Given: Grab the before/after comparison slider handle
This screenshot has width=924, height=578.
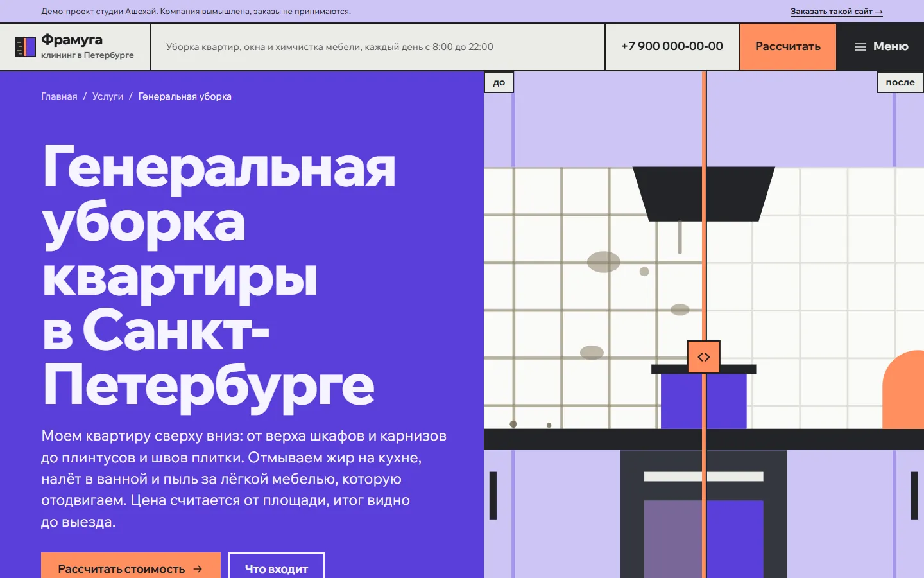Looking at the screenshot, I should [x=704, y=357].
